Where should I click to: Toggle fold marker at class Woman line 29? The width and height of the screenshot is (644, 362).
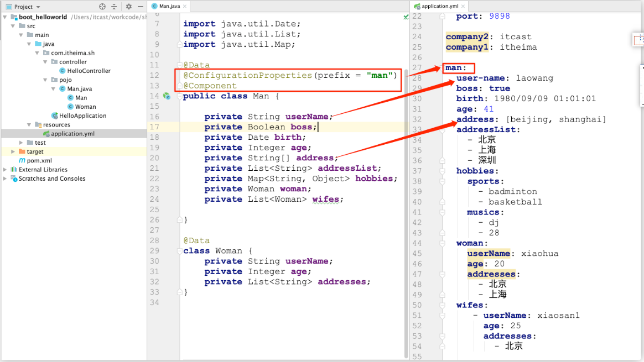(179, 251)
